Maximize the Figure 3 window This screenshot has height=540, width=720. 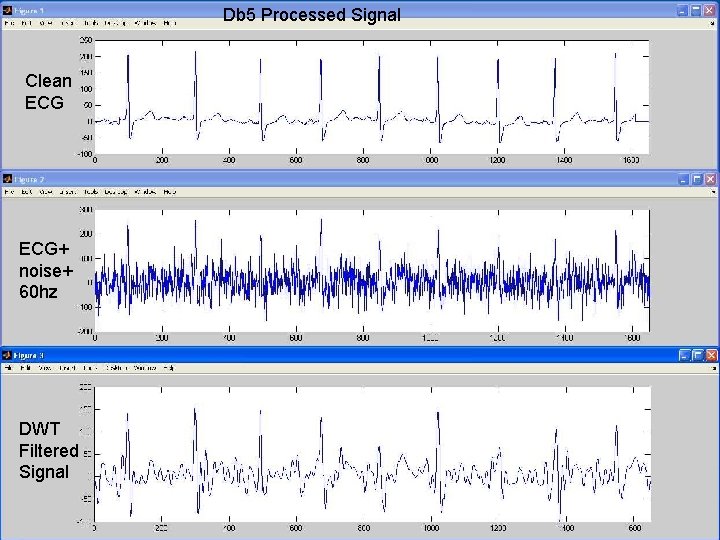[698, 355]
